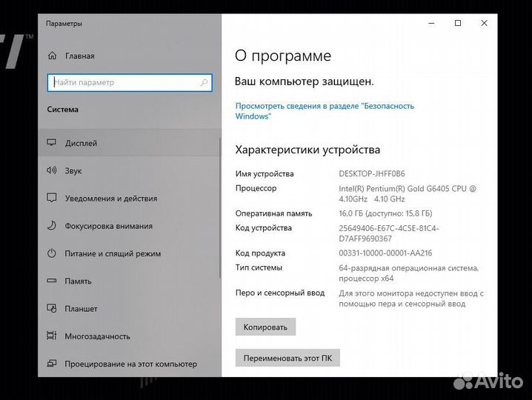Maximize the Параметры window

click(458, 23)
